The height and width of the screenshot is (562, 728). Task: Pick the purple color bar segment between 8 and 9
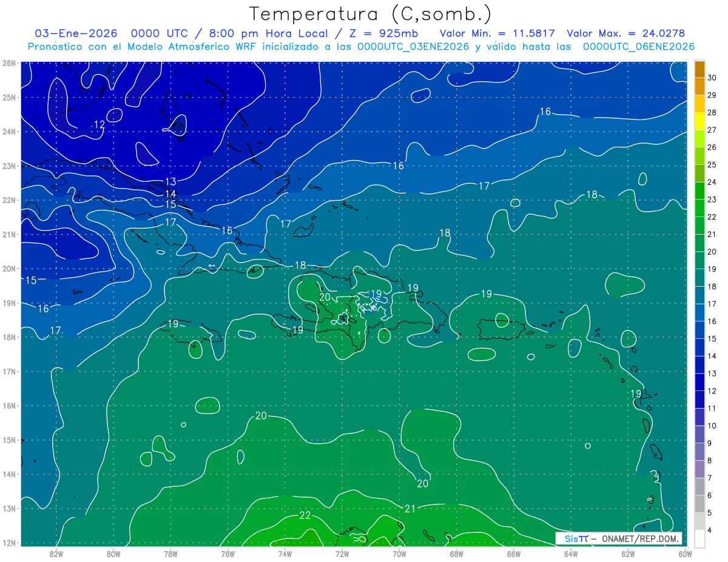[699, 452]
